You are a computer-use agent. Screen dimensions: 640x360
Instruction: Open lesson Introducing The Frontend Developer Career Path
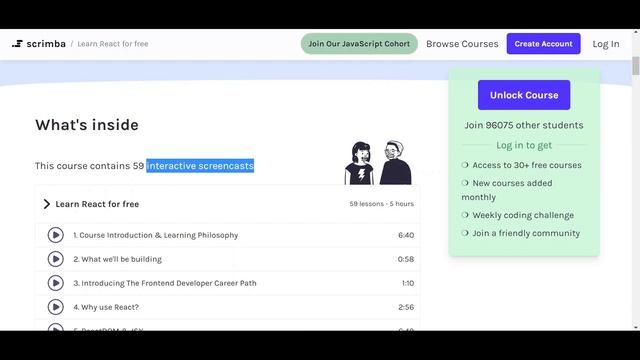coord(165,283)
